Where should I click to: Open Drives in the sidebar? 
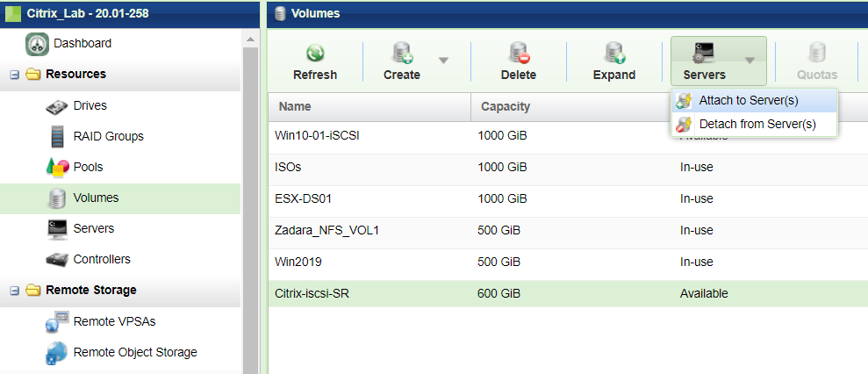[90, 106]
